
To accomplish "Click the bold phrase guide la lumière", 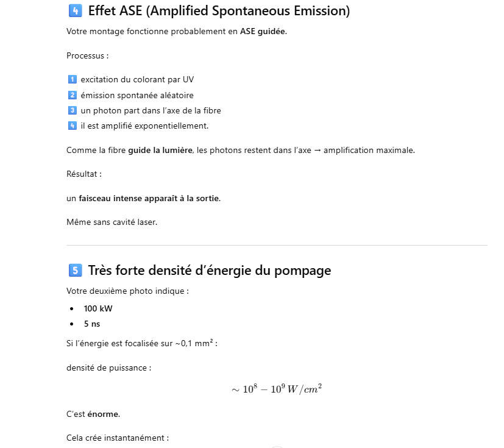I will tap(160, 151).
